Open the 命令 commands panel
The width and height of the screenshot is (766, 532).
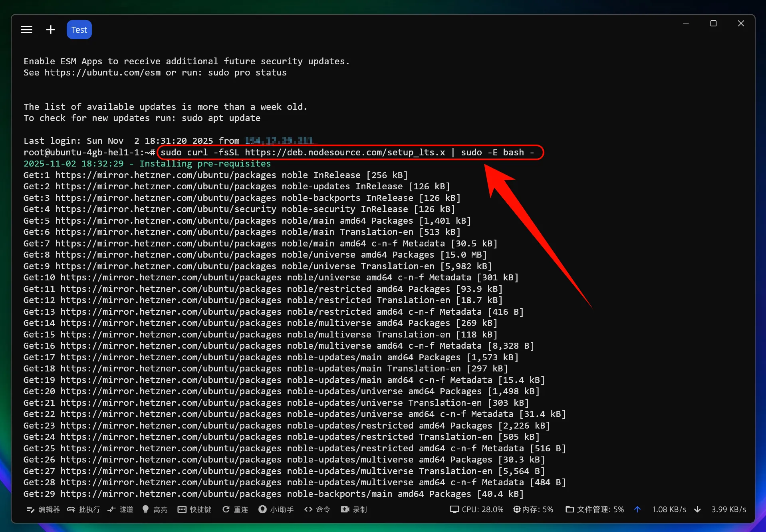(x=318, y=509)
